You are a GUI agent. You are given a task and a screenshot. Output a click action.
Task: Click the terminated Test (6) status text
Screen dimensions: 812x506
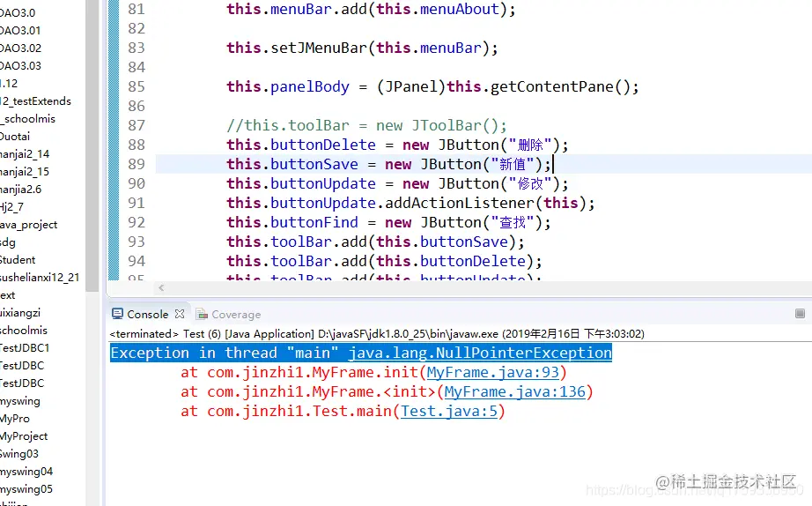[377, 333]
